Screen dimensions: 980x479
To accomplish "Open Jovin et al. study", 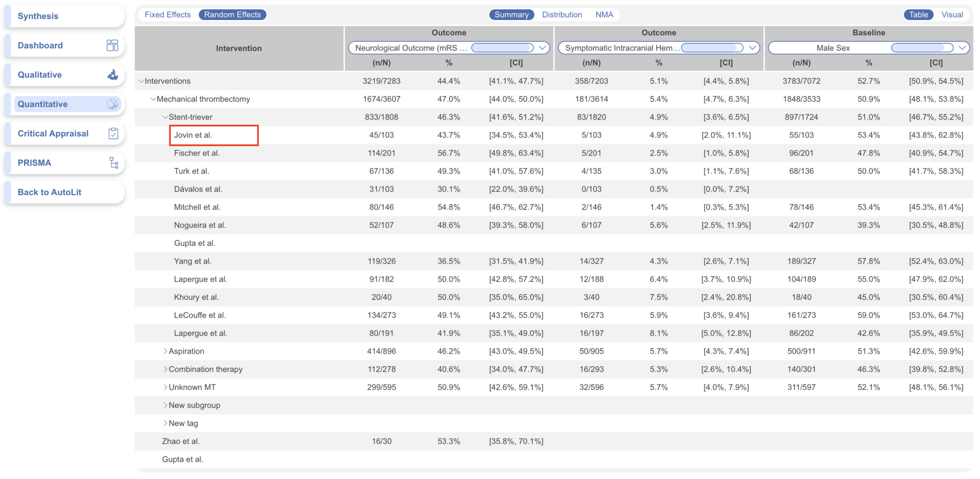I will 193,135.
